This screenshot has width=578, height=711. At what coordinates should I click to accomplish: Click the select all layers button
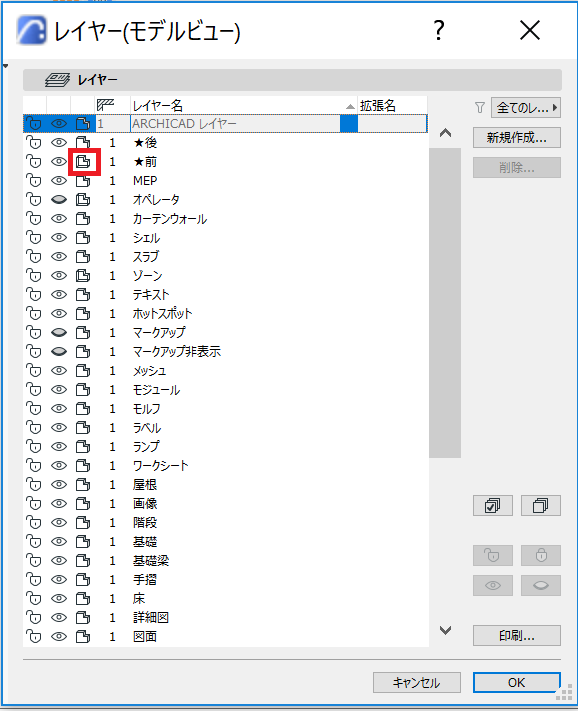(492, 506)
